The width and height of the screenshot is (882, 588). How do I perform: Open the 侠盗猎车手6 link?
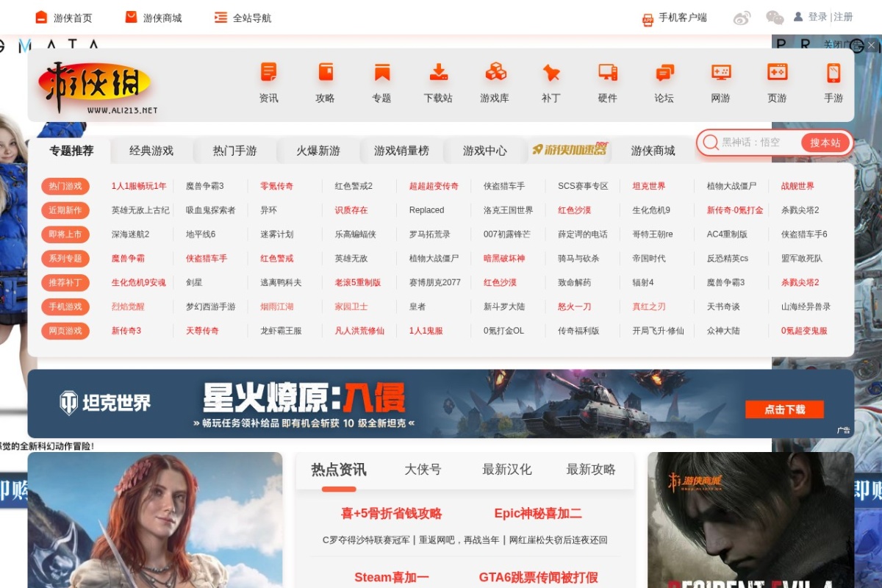pyautogui.click(x=804, y=234)
